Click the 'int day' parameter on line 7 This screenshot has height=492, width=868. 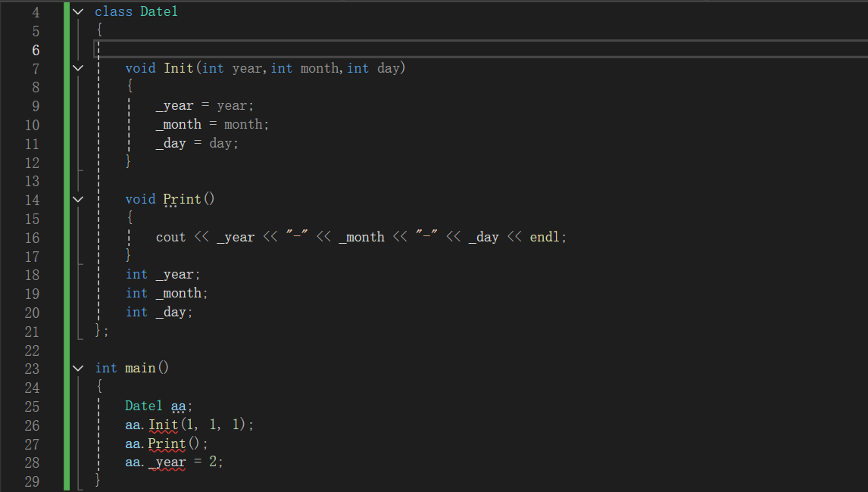(x=373, y=68)
